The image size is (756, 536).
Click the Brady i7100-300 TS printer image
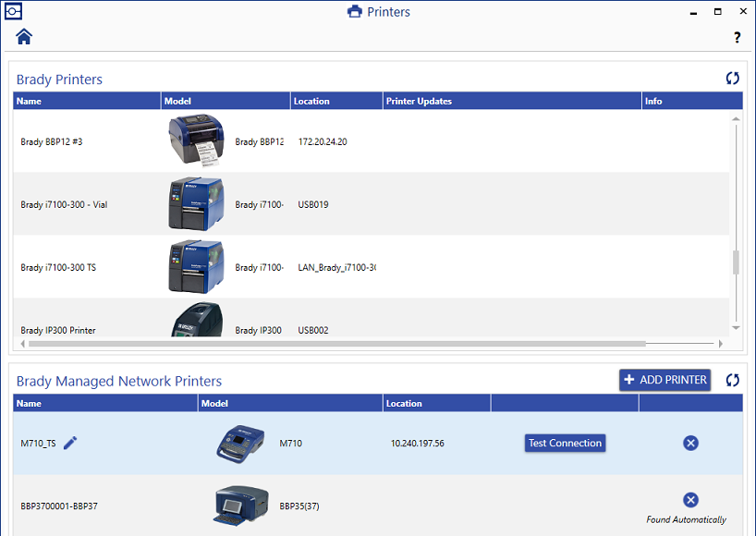click(x=196, y=263)
